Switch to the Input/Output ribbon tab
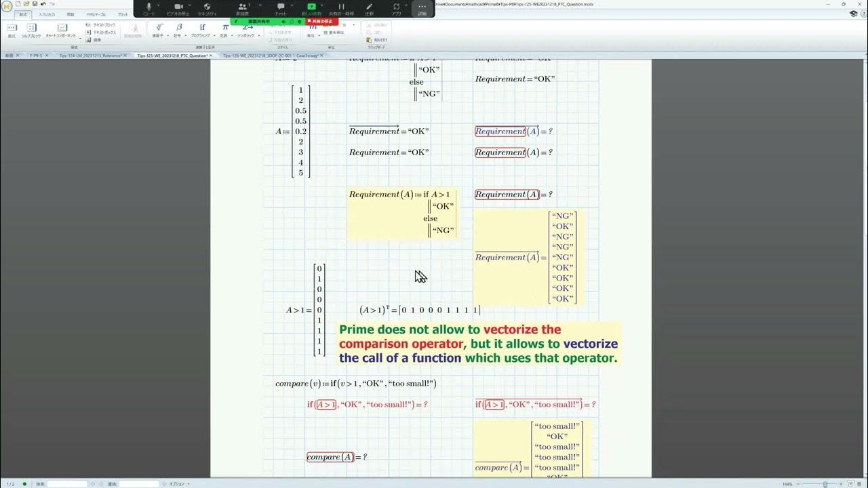Screen dimensions: 868x488 click(x=47, y=14)
